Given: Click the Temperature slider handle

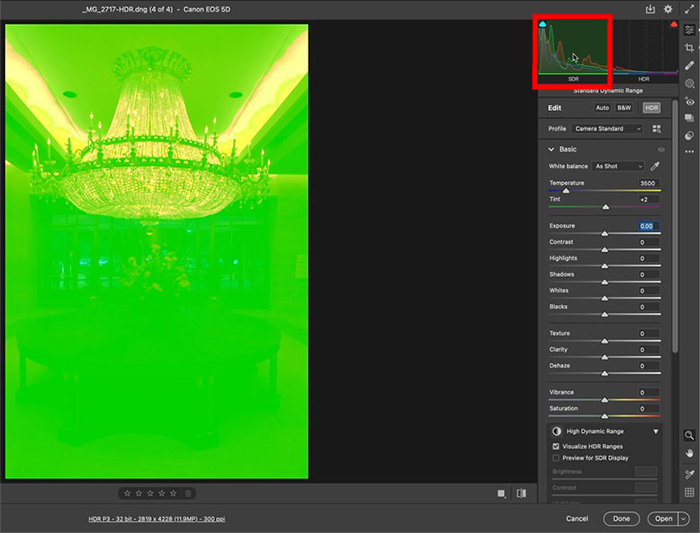Looking at the screenshot, I should (x=566, y=190).
